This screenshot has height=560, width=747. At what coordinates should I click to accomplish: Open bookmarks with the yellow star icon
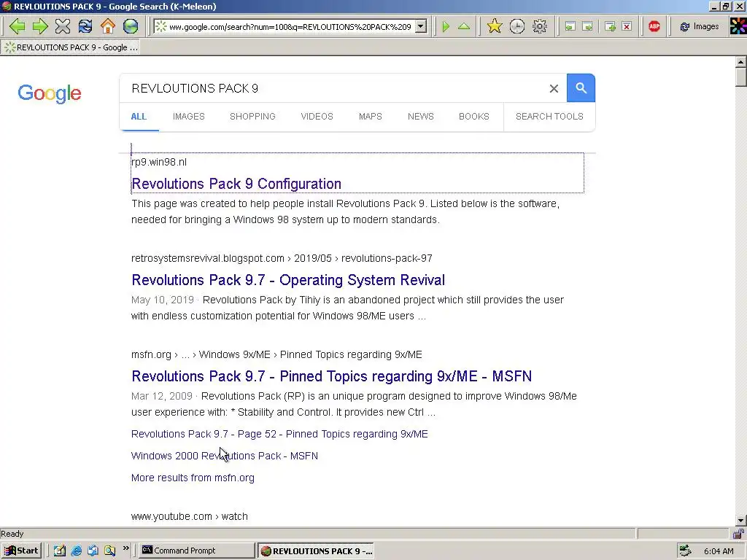click(x=495, y=26)
